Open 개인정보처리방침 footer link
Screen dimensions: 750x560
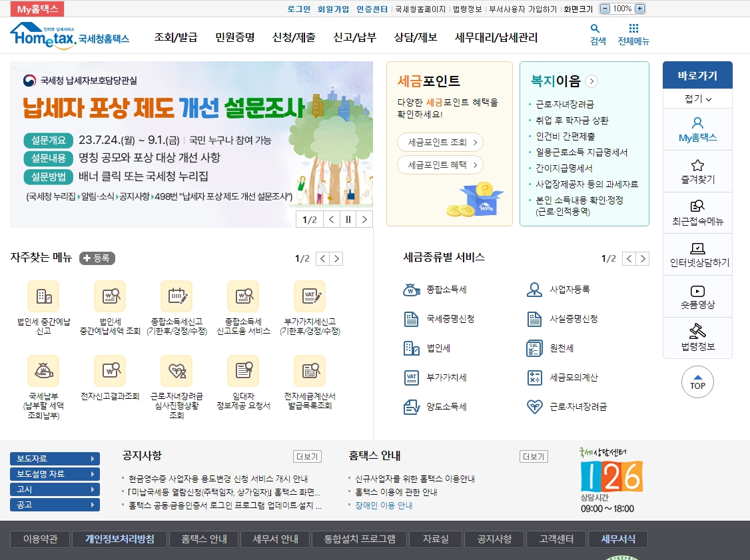click(120, 539)
